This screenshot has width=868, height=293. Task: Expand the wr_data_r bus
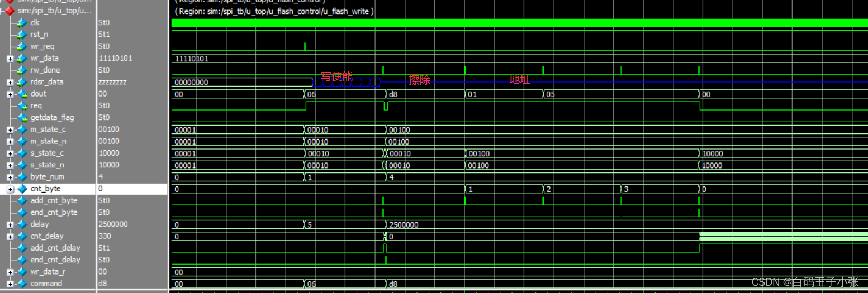coord(10,272)
